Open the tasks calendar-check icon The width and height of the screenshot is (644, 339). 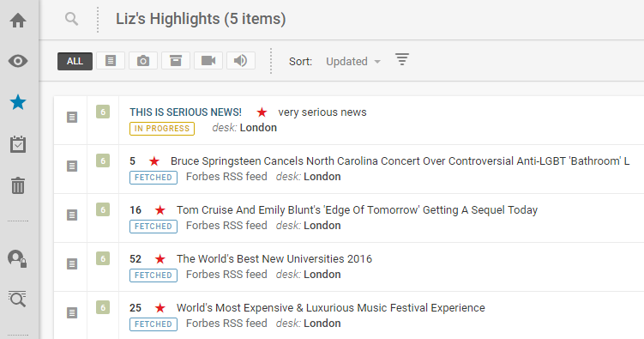[x=18, y=144]
